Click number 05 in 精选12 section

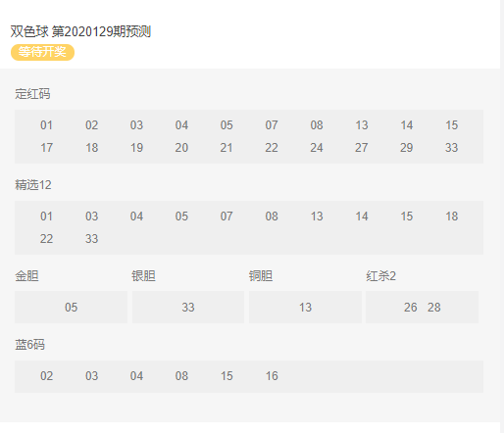coord(181,216)
